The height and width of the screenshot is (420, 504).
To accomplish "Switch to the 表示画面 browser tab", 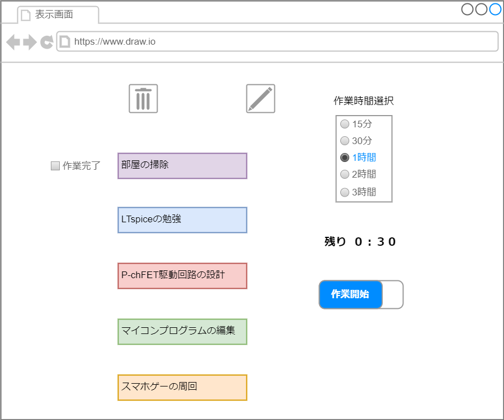I will pyautogui.click(x=58, y=15).
